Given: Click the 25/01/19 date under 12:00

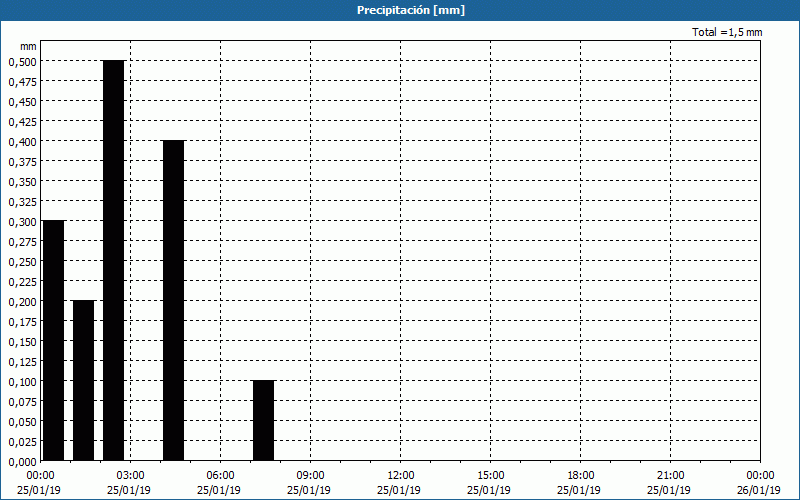Looking at the screenshot, I should click(x=399, y=490).
